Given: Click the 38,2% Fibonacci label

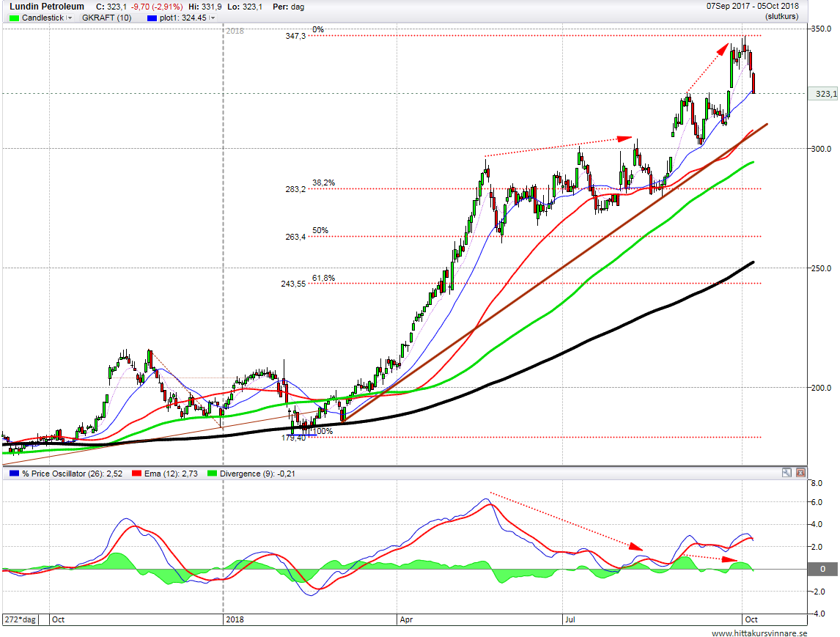Looking at the screenshot, I should coord(323,183).
